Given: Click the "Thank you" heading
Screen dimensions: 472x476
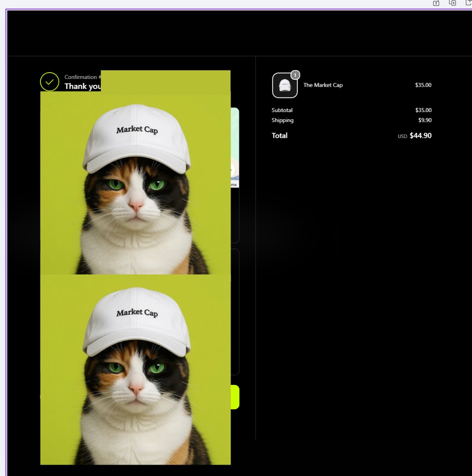Looking at the screenshot, I should click(83, 87).
